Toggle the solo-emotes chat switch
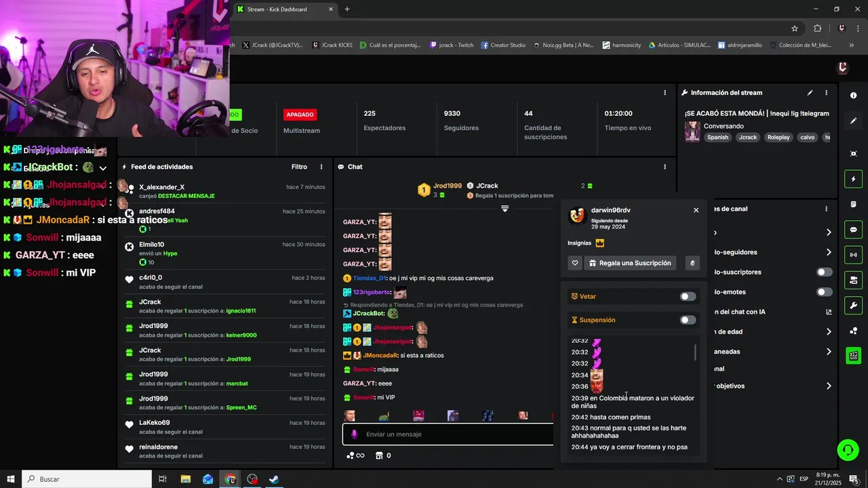This screenshot has height=488, width=868. [x=825, y=292]
